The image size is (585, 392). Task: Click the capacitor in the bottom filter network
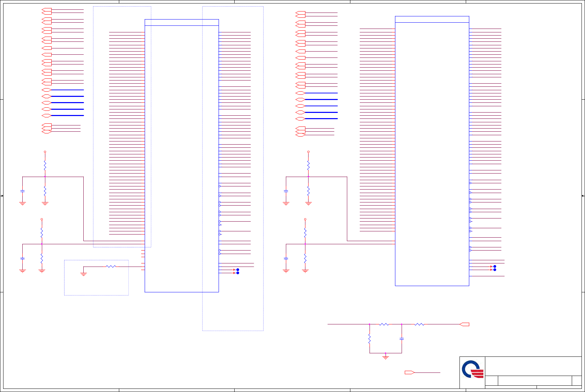[x=402, y=339]
